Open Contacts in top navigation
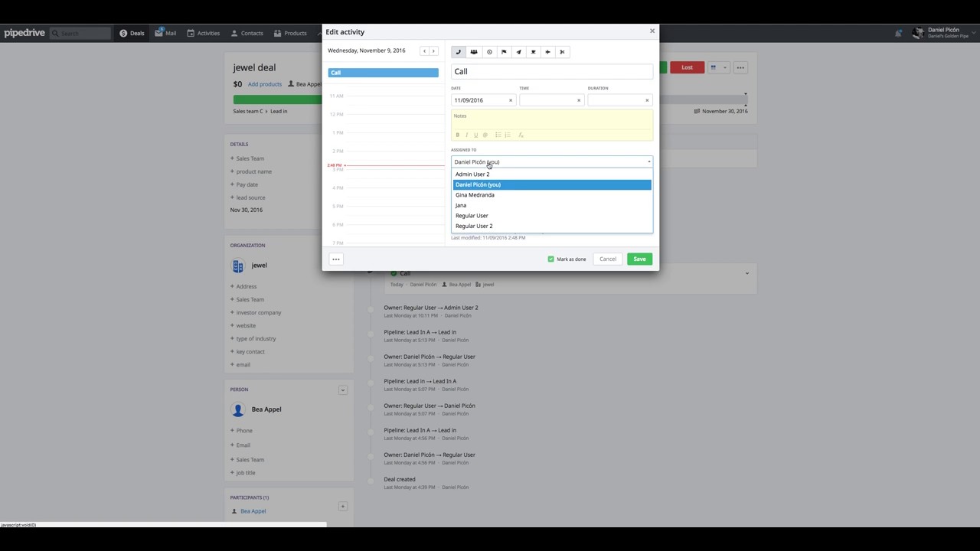The image size is (980, 551). click(x=247, y=33)
